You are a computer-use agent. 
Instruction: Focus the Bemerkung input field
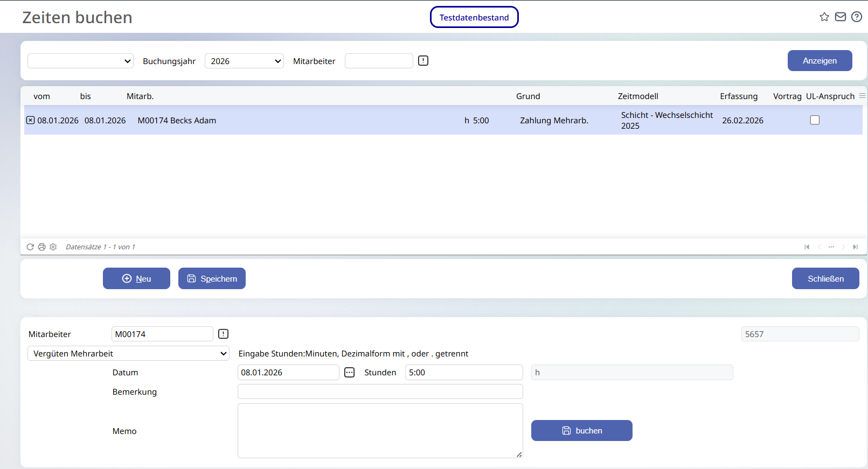pos(380,391)
